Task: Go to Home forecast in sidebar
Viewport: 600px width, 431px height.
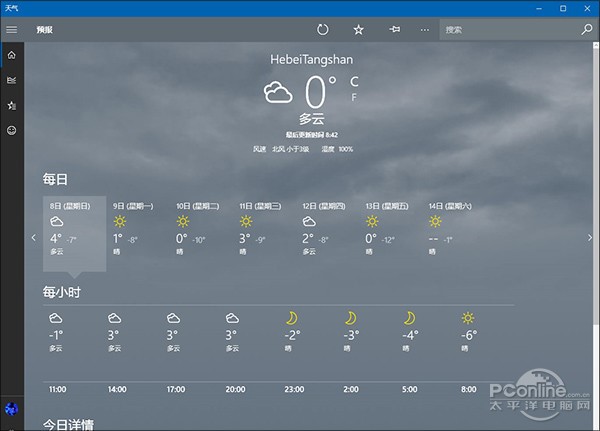Action: (x=11, y=55)
